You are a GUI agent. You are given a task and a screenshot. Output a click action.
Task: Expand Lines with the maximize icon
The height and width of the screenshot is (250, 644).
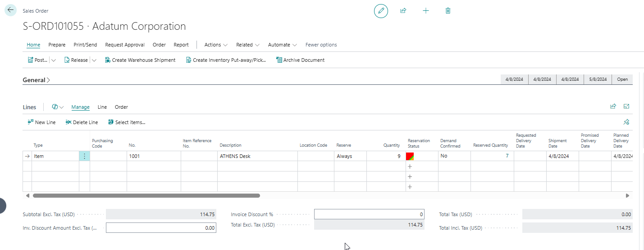point(626,106)
